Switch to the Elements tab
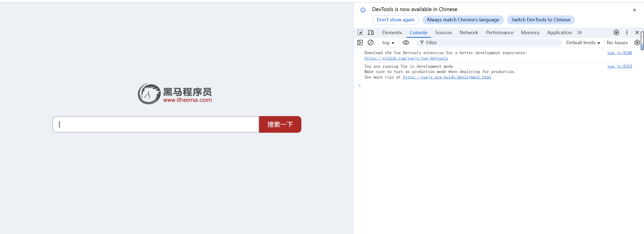 [x=392, y=32]
